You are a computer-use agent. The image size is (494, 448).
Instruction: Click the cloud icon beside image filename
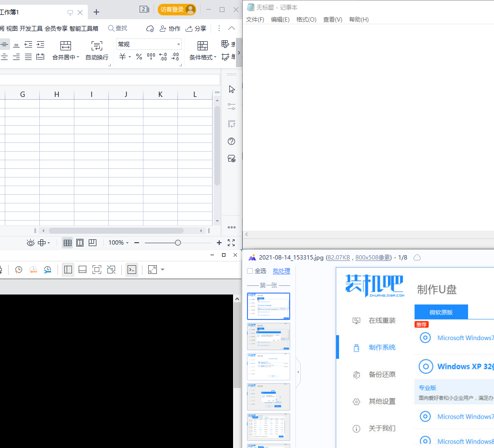point(417,258)
